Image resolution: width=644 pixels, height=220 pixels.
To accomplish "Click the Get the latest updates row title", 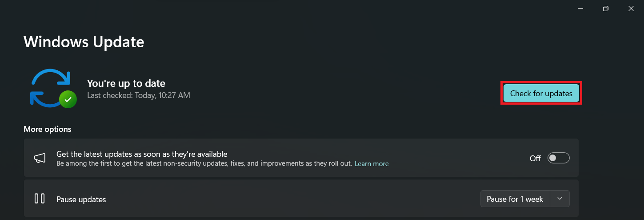I will 142,154.
